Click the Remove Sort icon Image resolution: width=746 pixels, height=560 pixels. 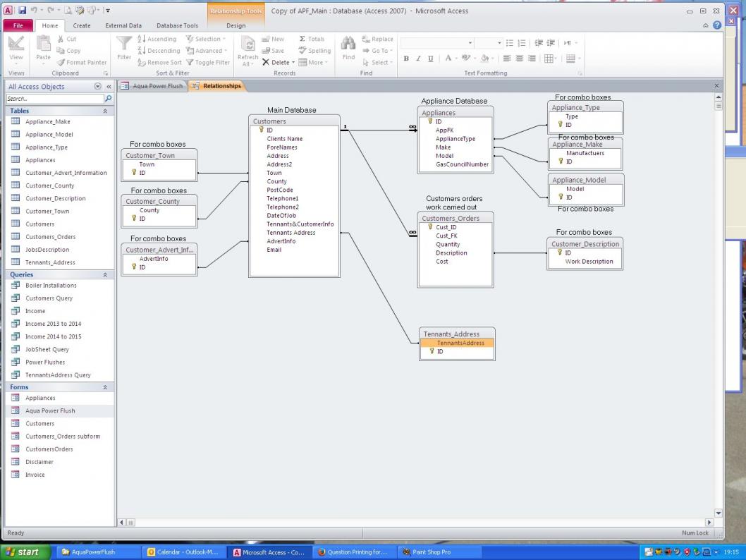coord(141,62)
